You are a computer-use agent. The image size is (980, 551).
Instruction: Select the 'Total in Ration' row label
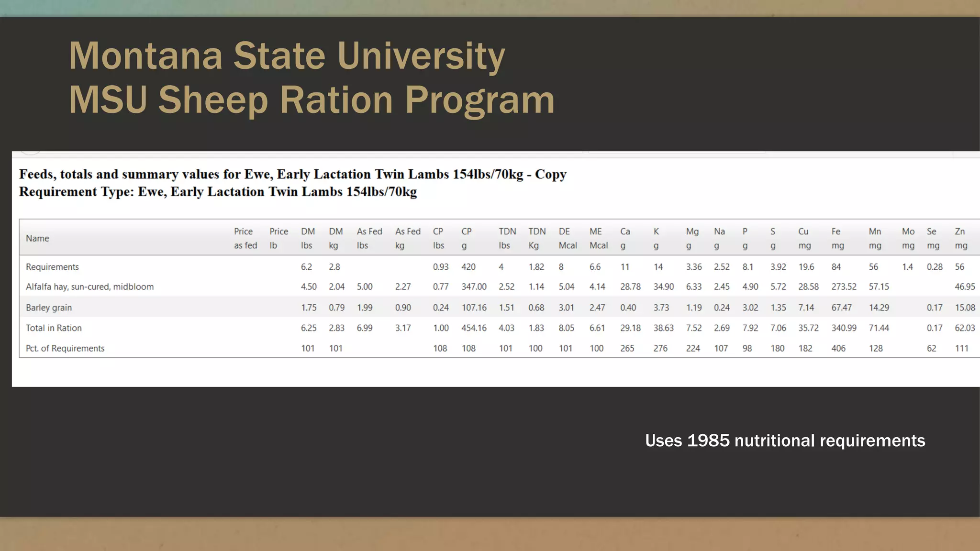pos(54,328)
